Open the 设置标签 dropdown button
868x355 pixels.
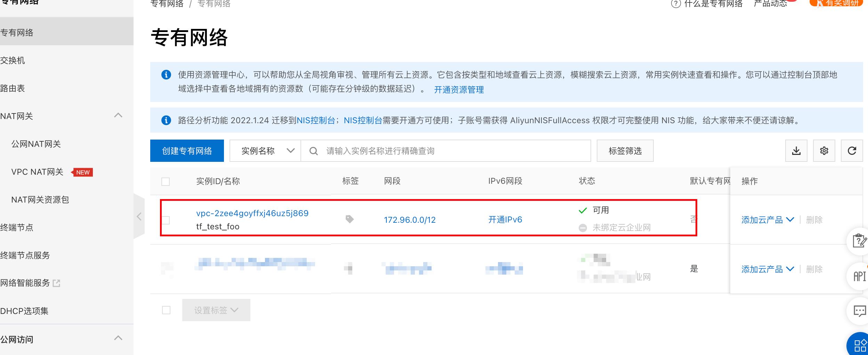[x=216, y=310]
